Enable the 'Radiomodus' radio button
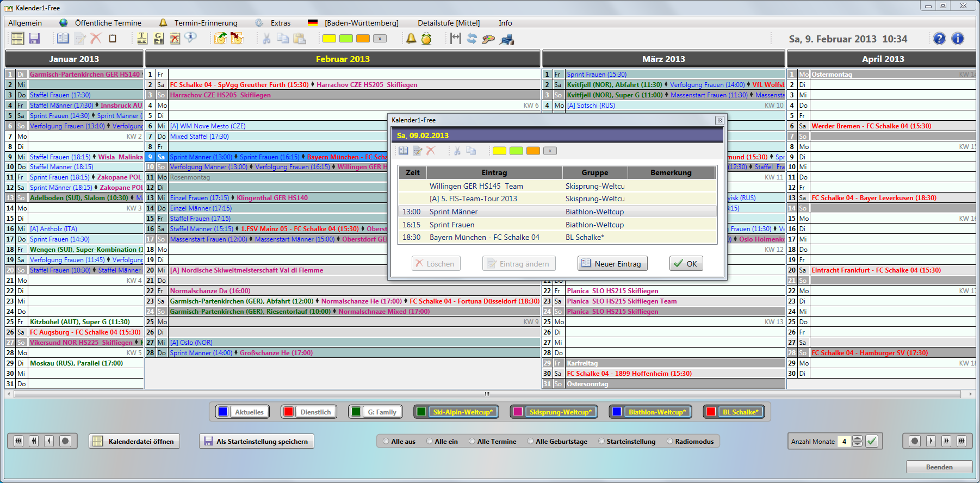 click(x=670, y=441)
